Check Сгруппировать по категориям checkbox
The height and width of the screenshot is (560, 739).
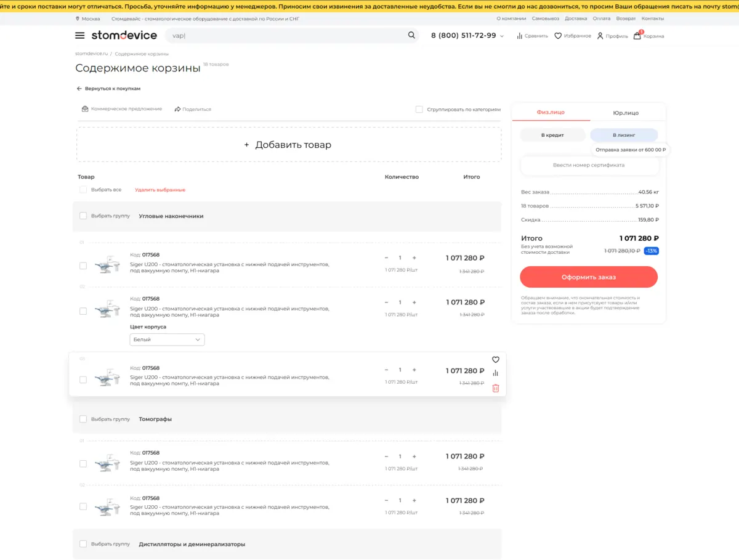point(419,109)
